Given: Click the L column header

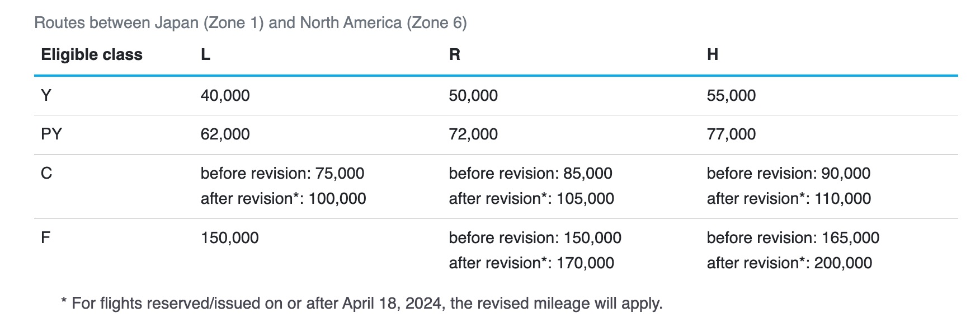Looking at the screenshot, I should 205,54.
